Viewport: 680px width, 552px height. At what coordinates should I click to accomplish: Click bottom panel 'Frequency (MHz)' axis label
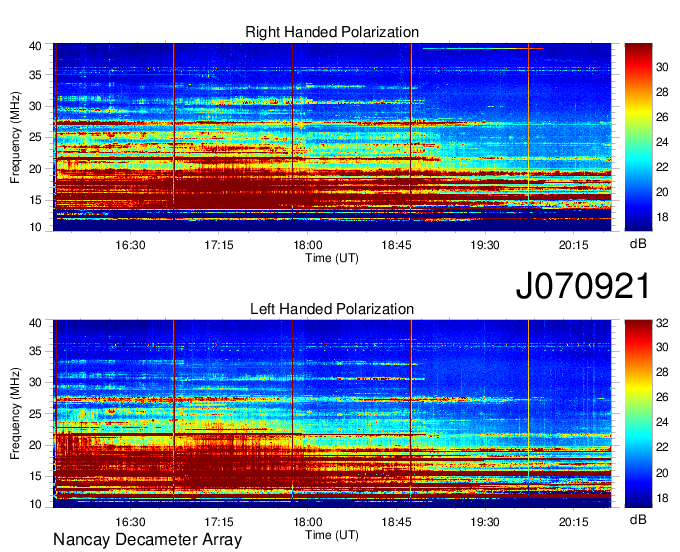(15, 414)
